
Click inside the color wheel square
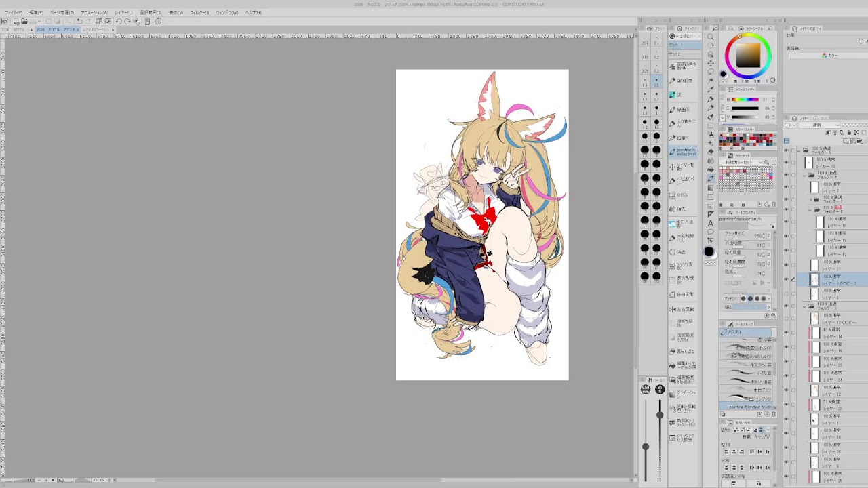(x=747, y=55)
